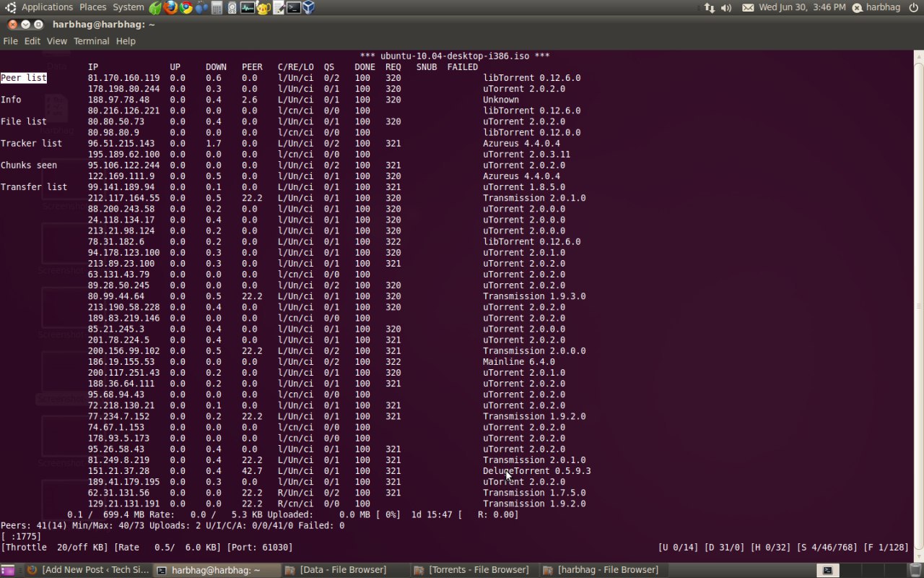Viewport: 924px width, 578px height.
Task: Click peer IP 188.97.78.48
Action: [x=119, y=100]
